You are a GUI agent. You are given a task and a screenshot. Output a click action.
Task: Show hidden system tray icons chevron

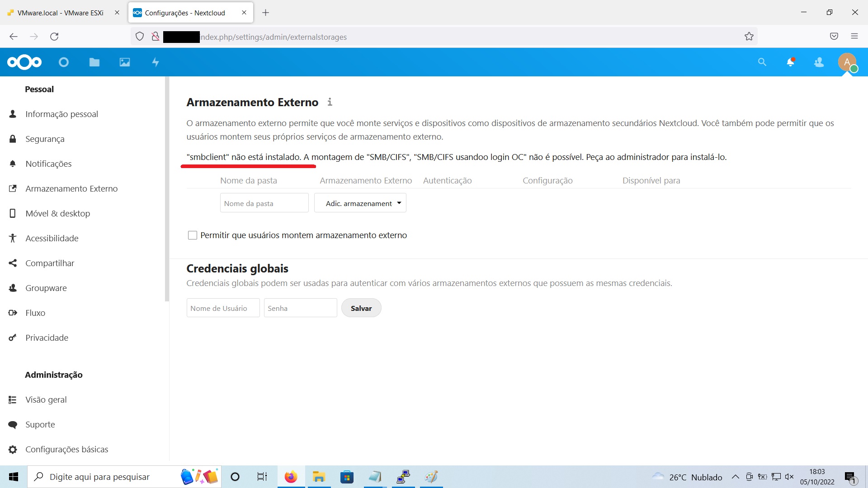click(736, 477)
